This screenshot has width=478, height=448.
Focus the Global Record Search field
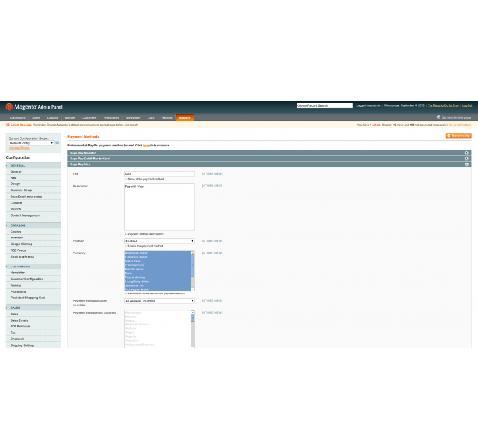coord(324,105)
